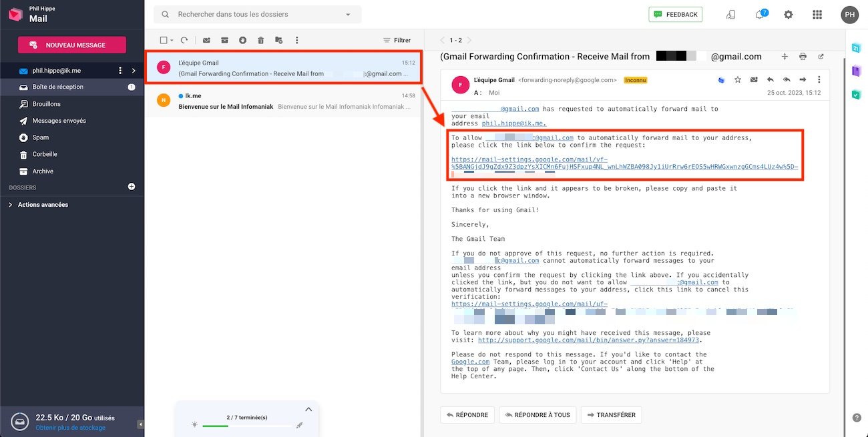Select the L'équipe Gmail message row
Viewport: 868px width, 437px height.
284,68
